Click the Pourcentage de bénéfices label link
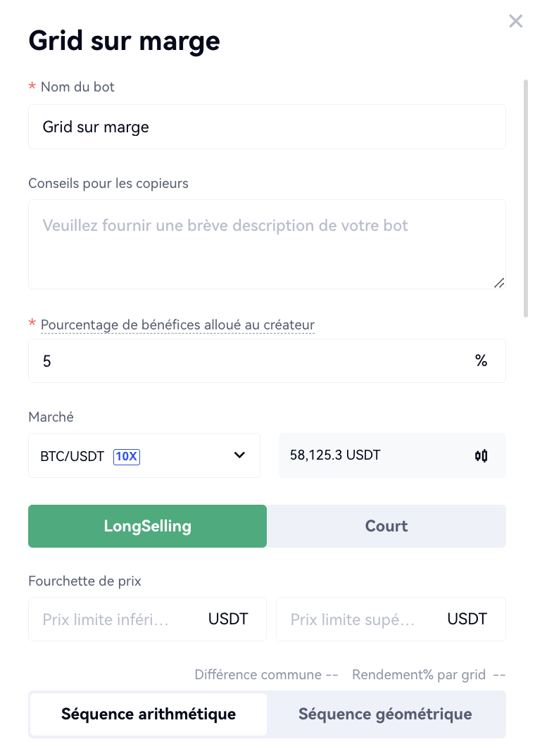Image resolution: width=535 pixels, height=756 pixels. point(177,325)
